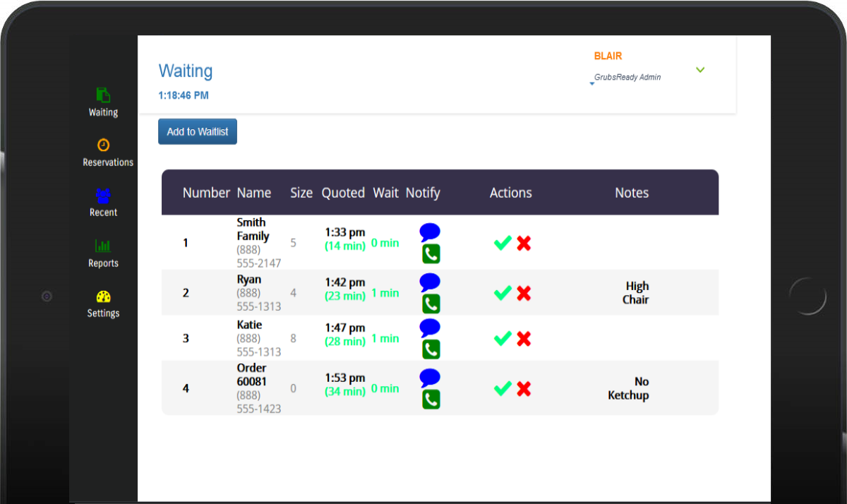847x504 pixels.
Task: Confirm Katie's party with green checkmark
Action: 503,339
